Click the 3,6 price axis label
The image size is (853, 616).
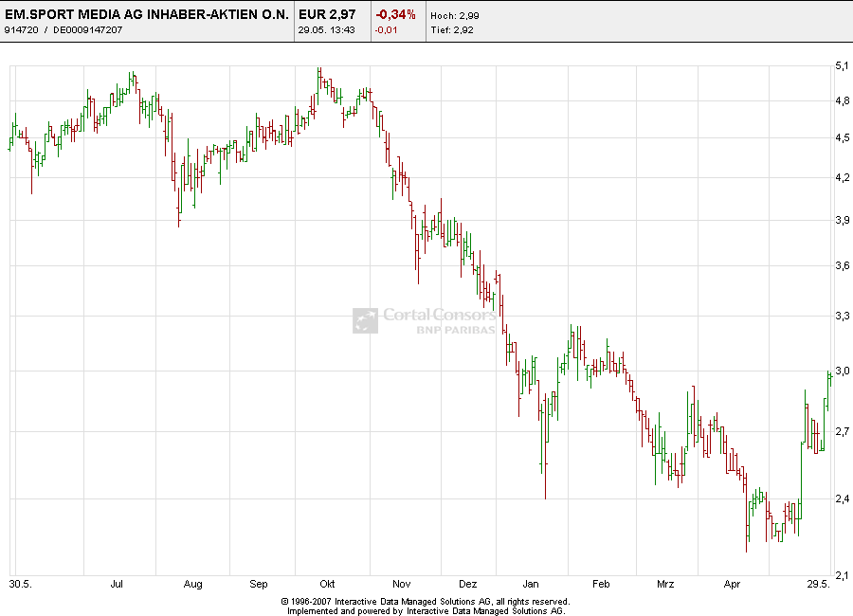click(x=842, y=265)
